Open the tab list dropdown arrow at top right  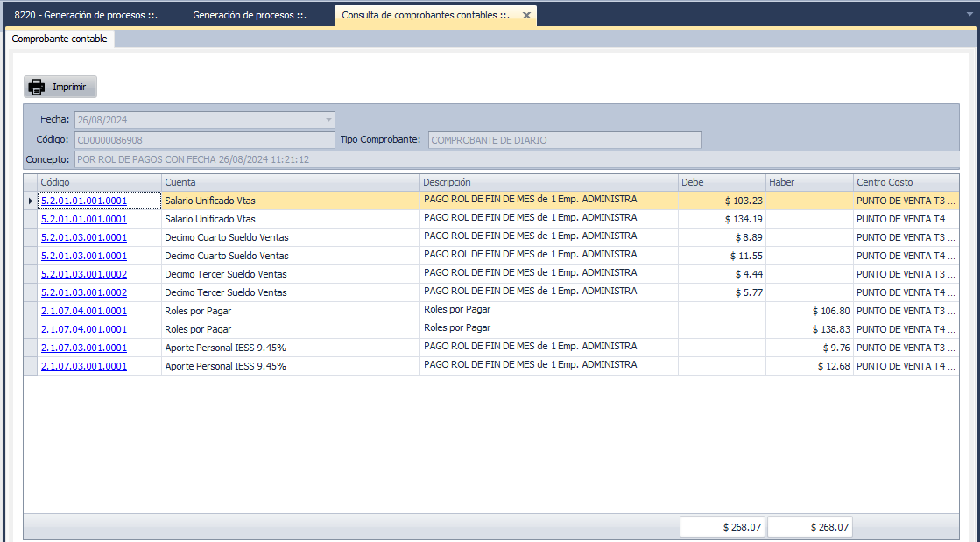click(970, 15)
